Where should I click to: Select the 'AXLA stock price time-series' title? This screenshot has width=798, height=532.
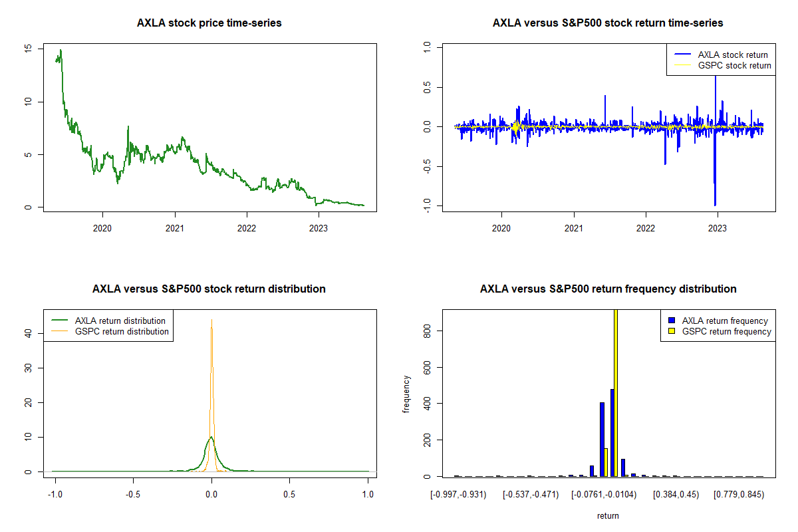pyautogui.click(x=209, y=23)
